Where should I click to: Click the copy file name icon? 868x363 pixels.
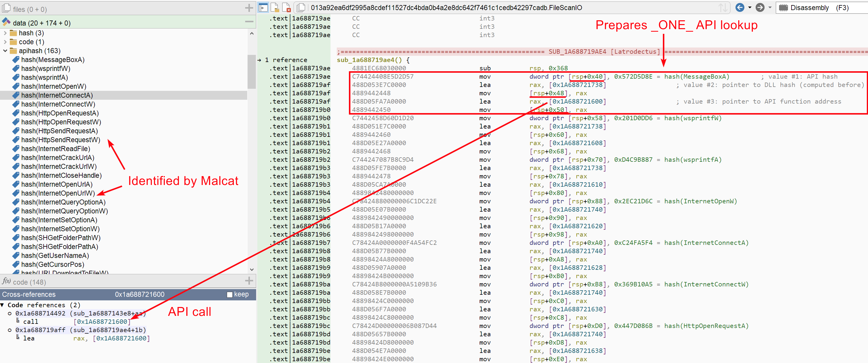click(301, 7)
